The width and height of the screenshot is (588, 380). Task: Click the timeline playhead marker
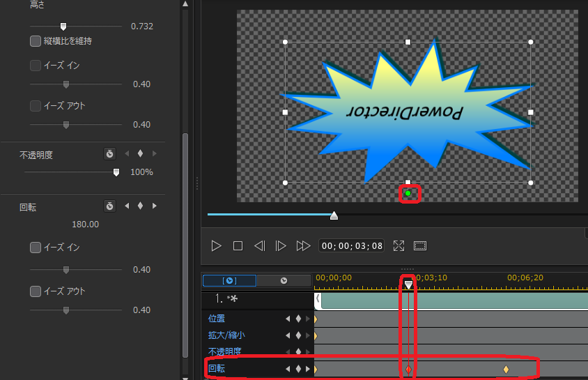coord(408,284)
